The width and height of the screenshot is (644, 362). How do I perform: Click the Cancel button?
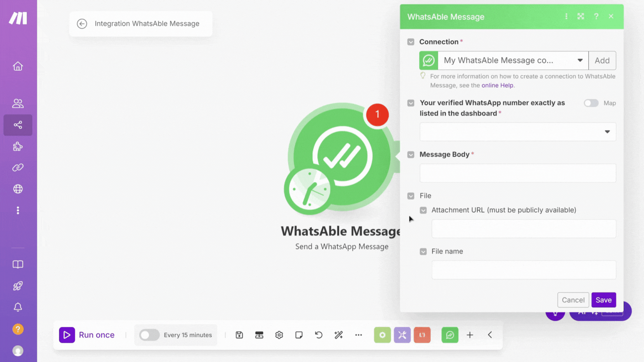[x=573, y=300]
